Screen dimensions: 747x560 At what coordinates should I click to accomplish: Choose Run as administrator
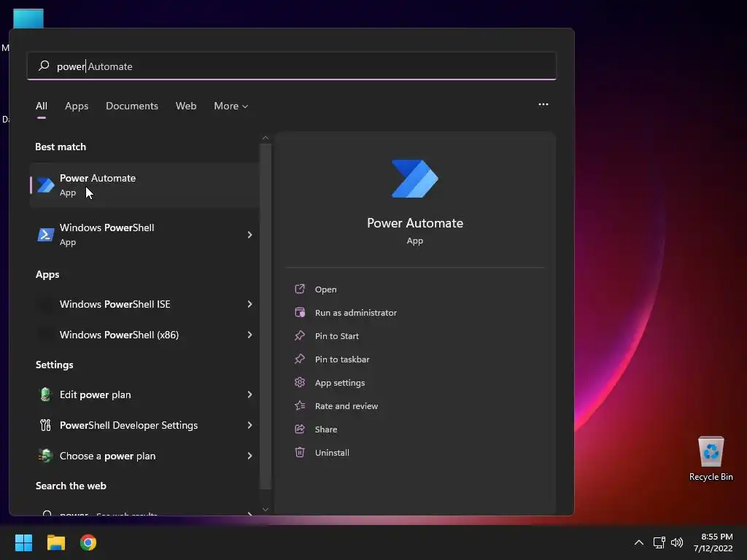(x=356, y=312)
